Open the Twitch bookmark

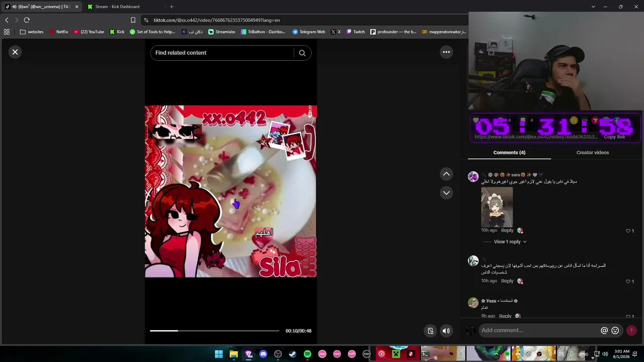tap(355, 32)
